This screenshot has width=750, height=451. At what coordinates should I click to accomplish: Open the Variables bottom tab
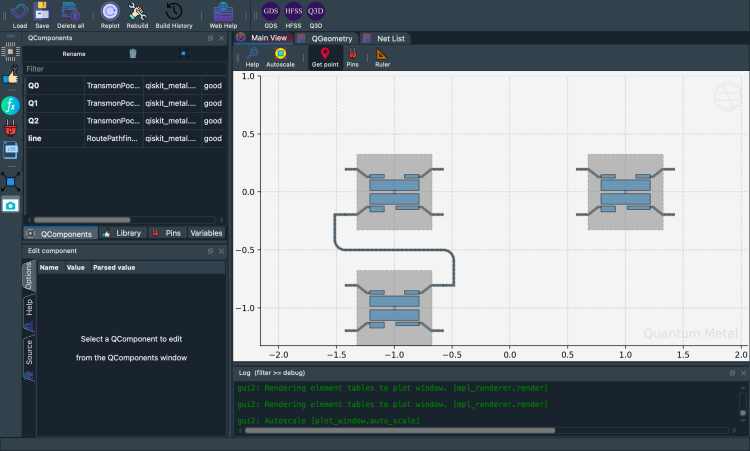tap(206, 233)
